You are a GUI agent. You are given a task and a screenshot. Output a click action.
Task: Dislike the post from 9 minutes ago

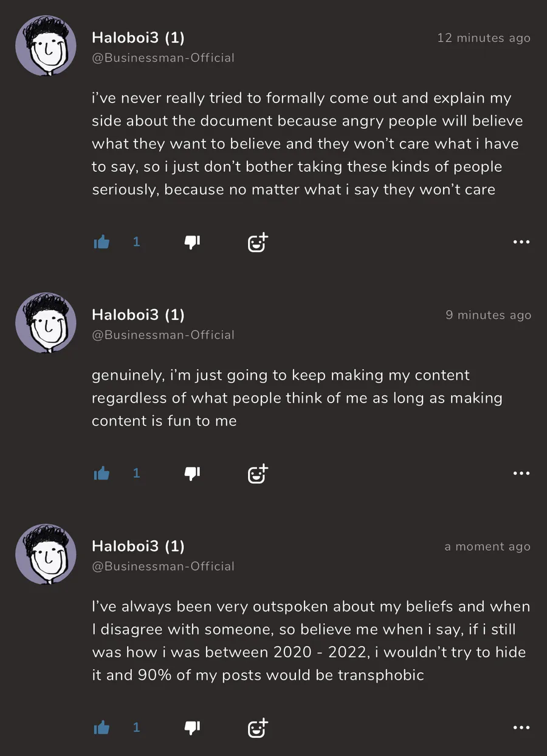click(x=192, y=473)
